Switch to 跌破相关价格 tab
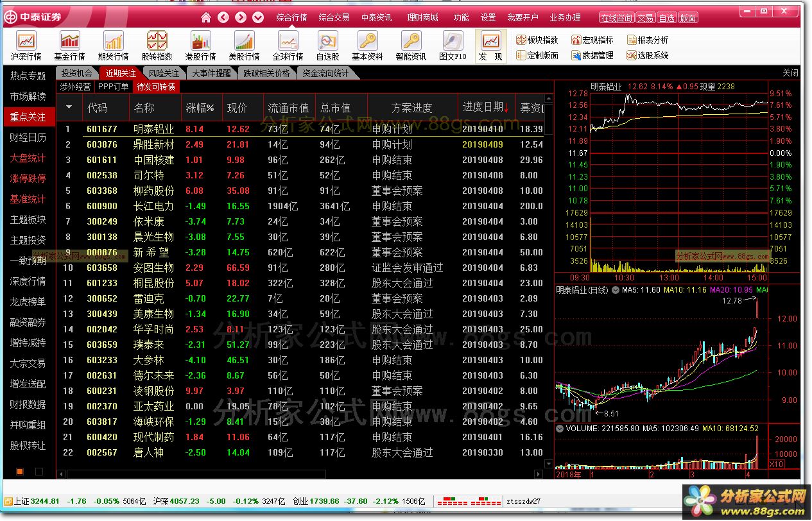812x521 pixels. point(266,73)
